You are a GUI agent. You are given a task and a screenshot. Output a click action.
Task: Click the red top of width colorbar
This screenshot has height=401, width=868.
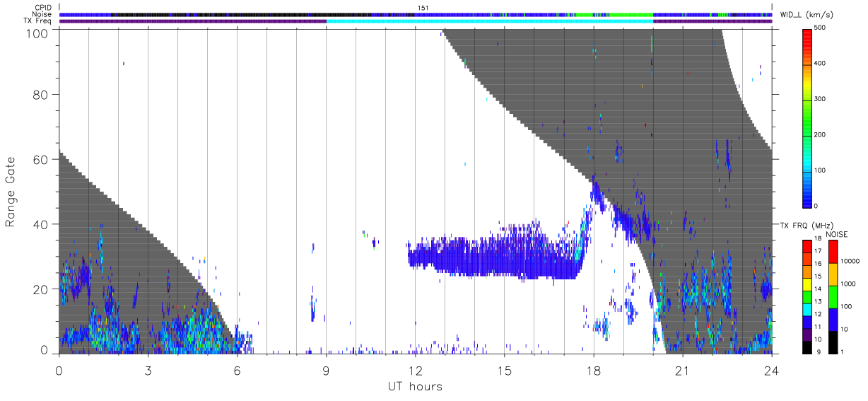tap(807, 37)
